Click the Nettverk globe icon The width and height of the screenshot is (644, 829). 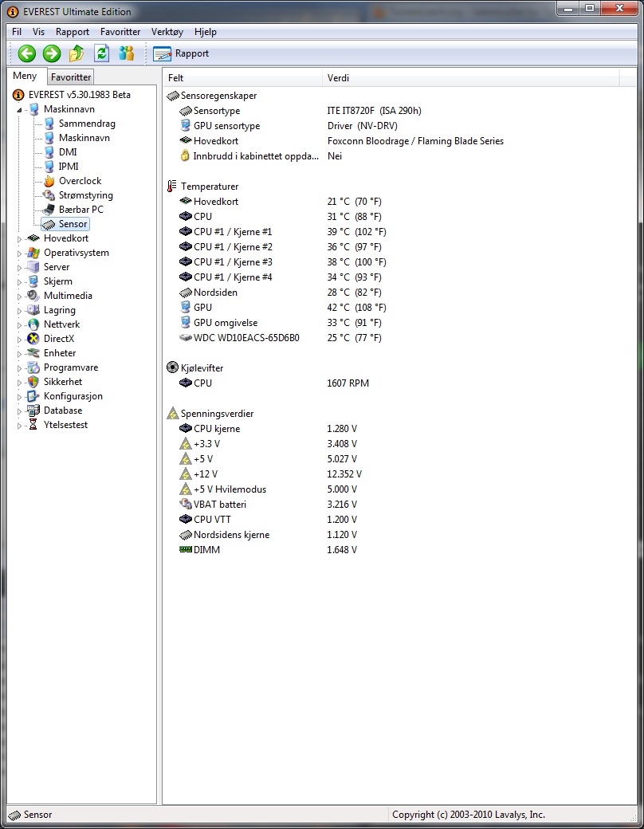33,324
